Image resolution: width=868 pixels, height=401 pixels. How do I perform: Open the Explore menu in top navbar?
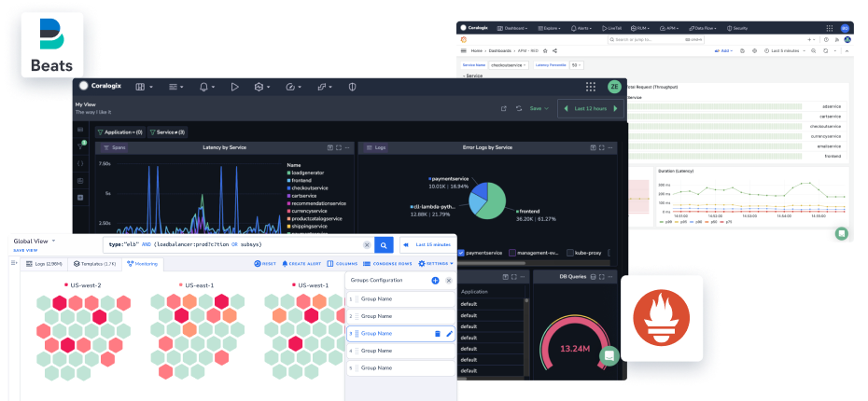[548, 28]
